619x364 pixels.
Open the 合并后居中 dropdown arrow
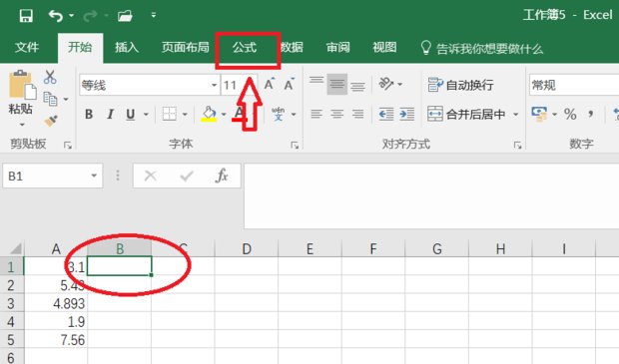tap(515, 115)
